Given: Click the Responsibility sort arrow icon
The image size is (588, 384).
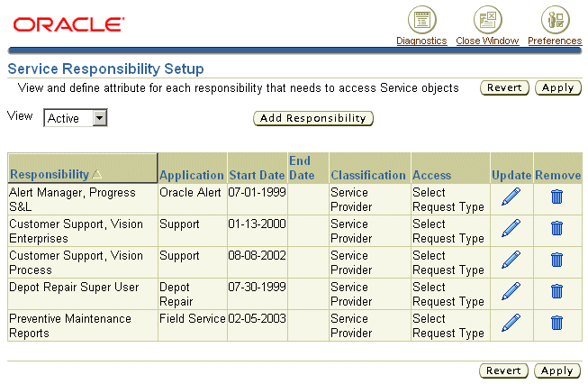Looking at the screenshot, I should [96, 174].
